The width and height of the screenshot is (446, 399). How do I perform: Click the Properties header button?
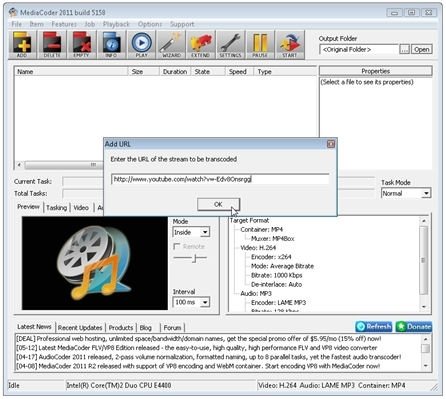tap(376, 71)
